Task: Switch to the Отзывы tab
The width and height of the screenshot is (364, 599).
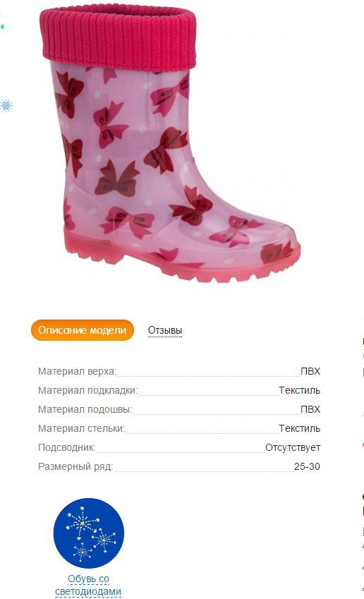Action: [165, 330]
